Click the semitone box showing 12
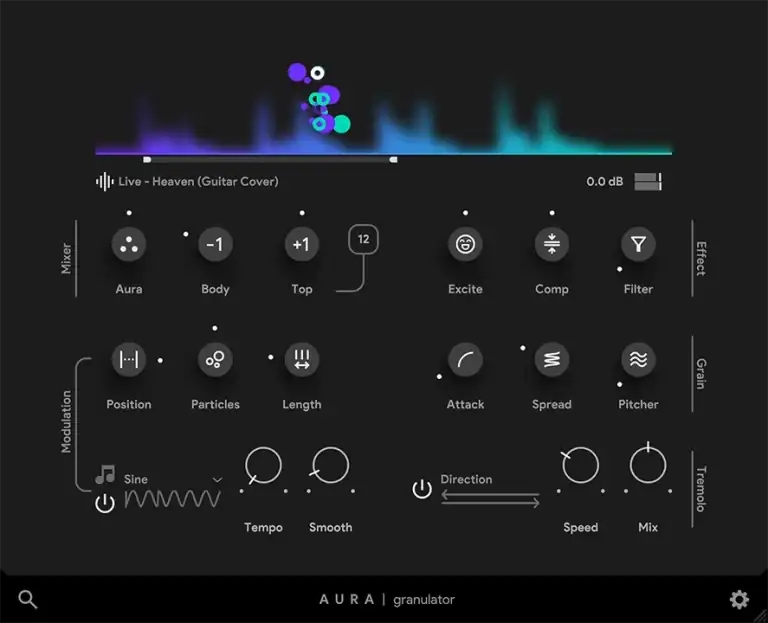 click(x=363, y=240)
